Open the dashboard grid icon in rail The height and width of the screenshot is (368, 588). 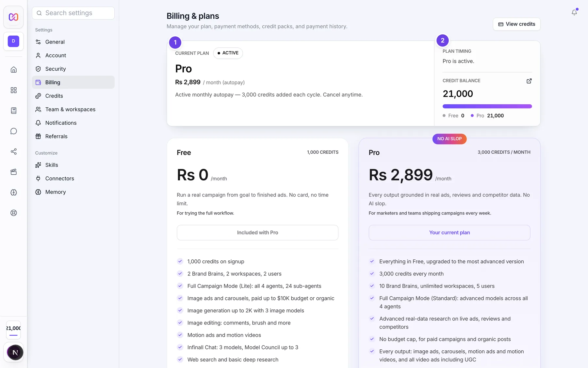click(x=13, y=90)
